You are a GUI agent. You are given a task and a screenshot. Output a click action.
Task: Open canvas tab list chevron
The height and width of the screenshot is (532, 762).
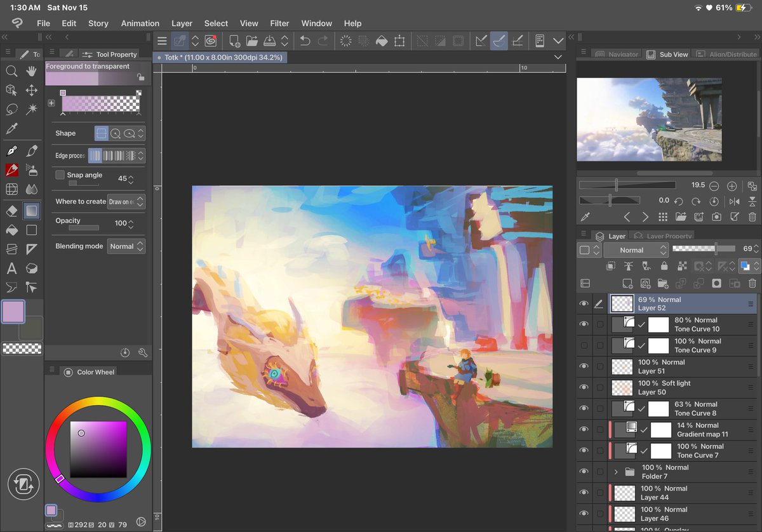[x=558, y=57]
